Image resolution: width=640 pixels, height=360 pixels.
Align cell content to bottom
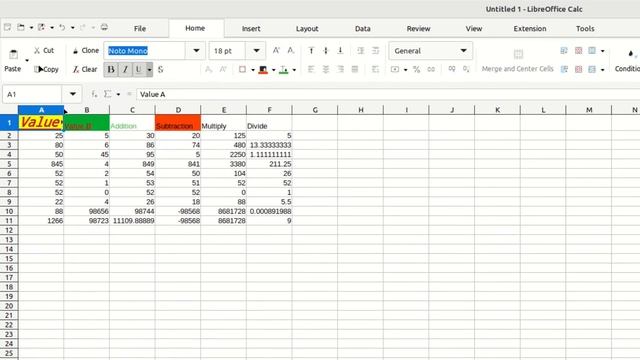pyautogui.click(x=340, y=51)
